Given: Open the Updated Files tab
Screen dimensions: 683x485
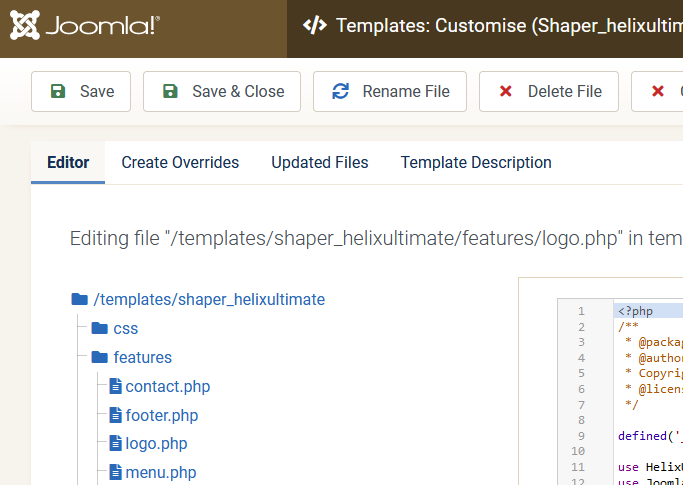Looking at the screenshot, I should coord(320,162).
